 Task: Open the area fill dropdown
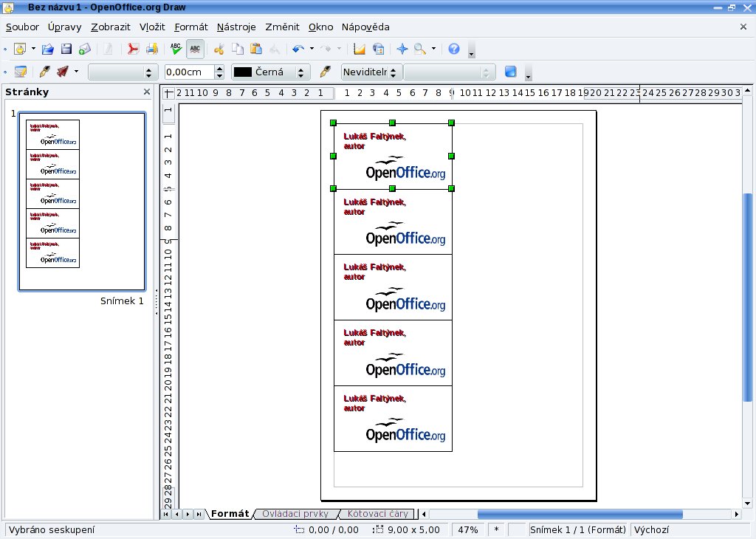449,72
